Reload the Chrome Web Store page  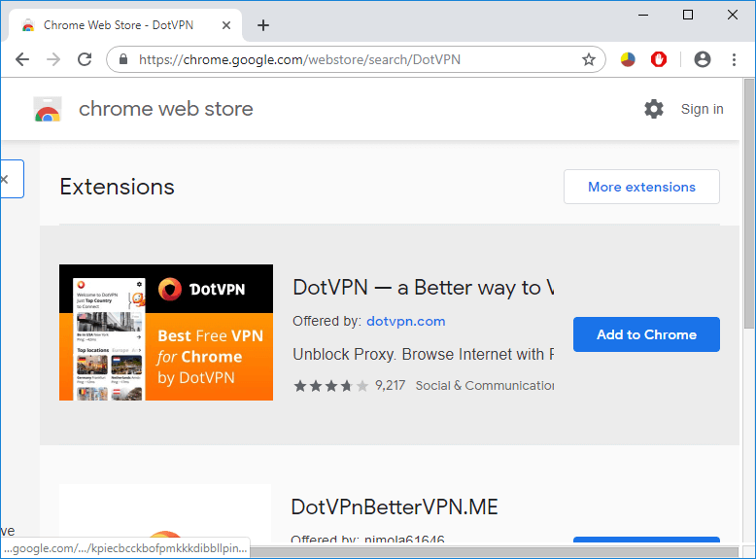coord(85,59)
